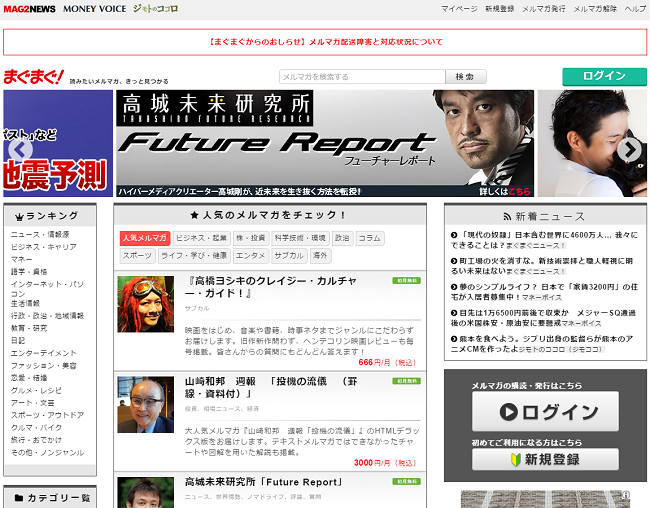Open ranking category 生活情報
Screen dimensions: 650x508
coord(25,303)
